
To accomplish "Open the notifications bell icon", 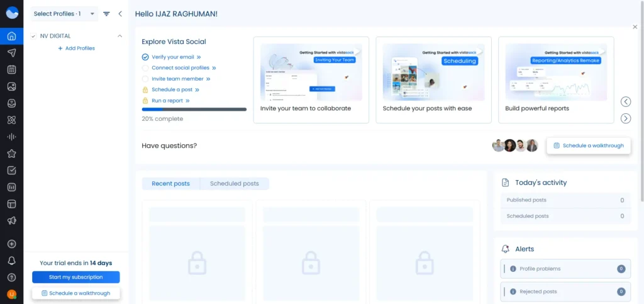I will 11,261.
